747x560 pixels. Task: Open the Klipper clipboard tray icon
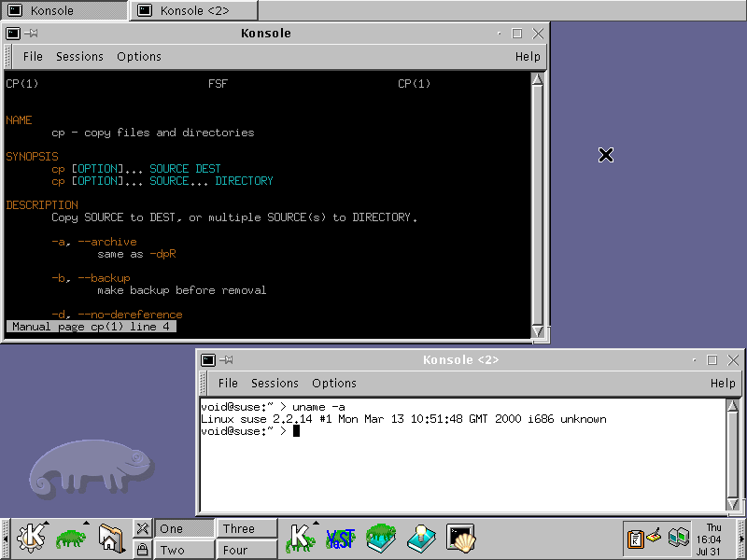coord(635,539)
